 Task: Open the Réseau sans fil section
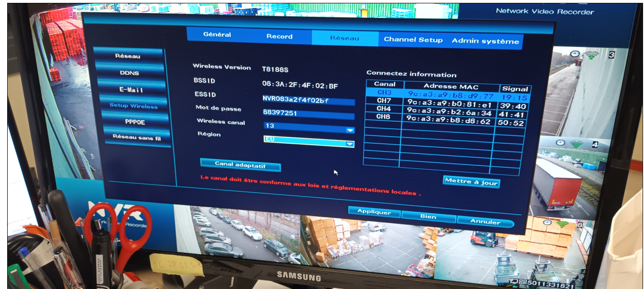pyautogui.click(x=137, y=138)
